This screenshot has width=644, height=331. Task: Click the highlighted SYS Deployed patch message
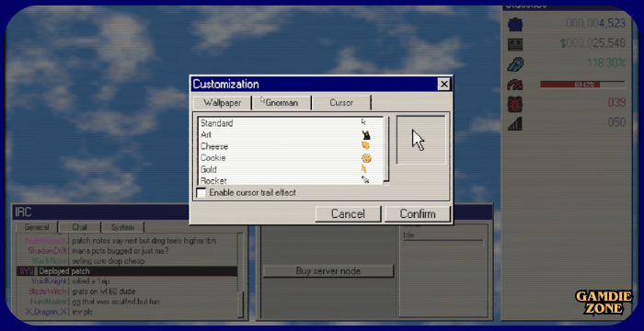pyautogui.click(x=127, y=271)
